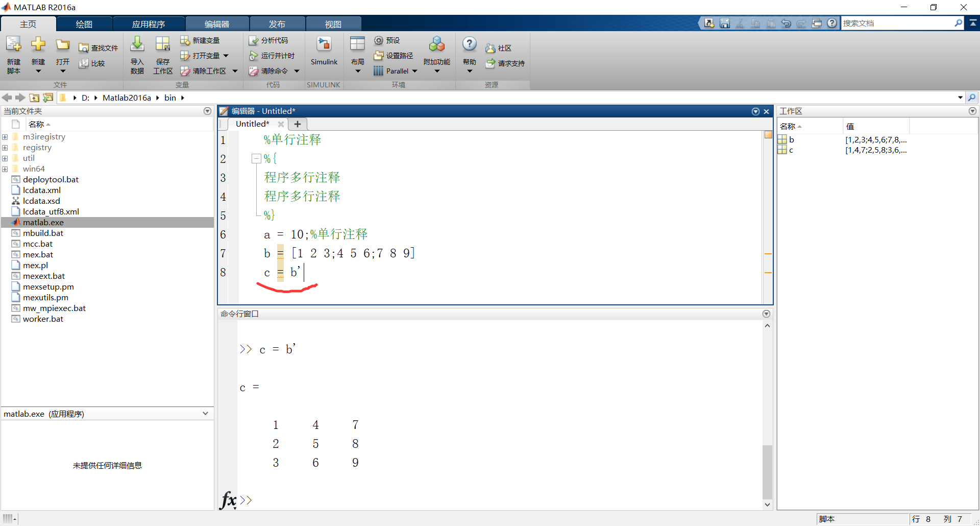
Task: Click the New Script (新建脚本) icon
Action: click(14, 45)
